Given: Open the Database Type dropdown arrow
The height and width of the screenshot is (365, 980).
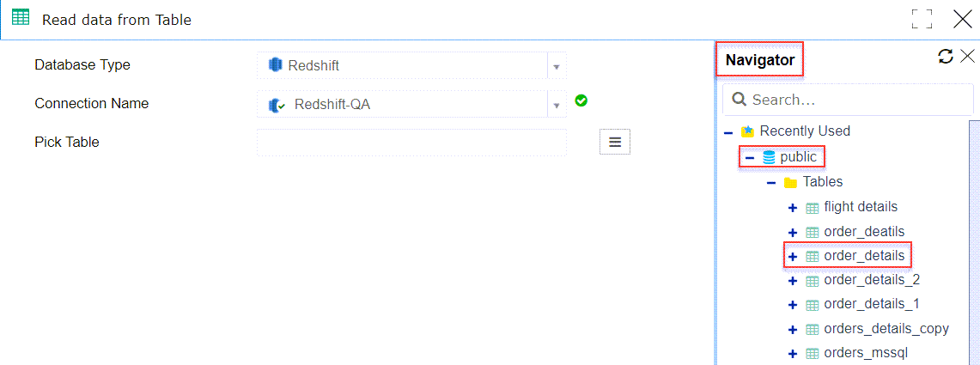Looking at the screenshot, I should pos(557,65).
